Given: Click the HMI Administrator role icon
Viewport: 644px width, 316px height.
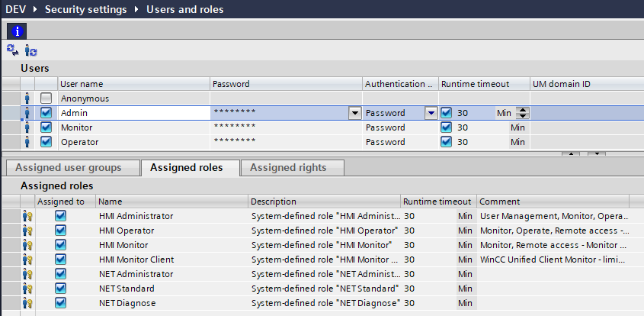Looking at the screenshot, I should (x=27, y=216).
